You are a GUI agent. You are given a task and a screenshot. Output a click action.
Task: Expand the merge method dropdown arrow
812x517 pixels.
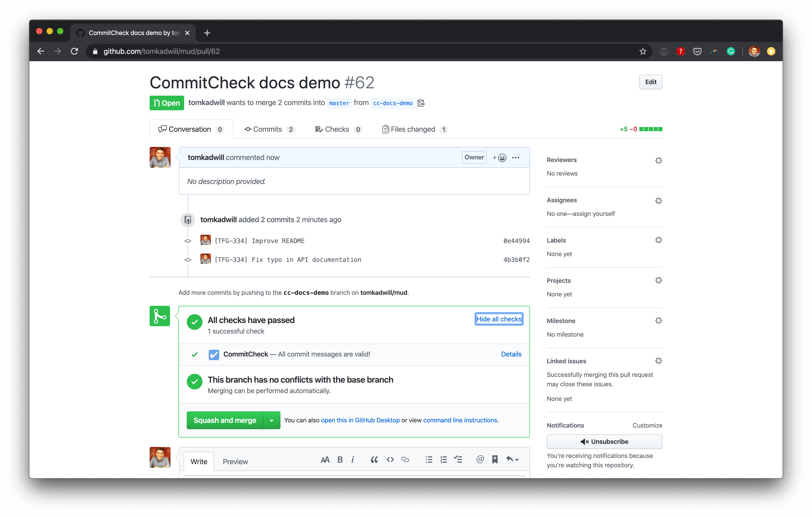(x=272, y=420)
